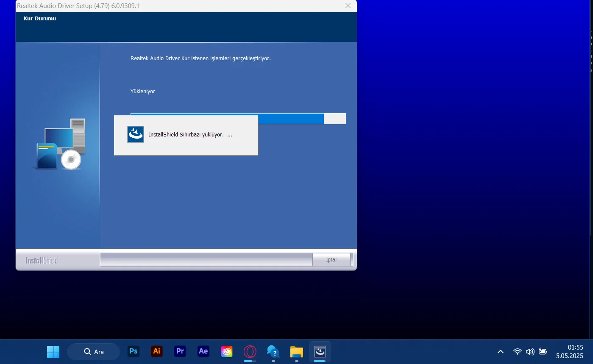Open the taskbar search box Ara
The width and height of the screenshot is (593, 364).
pyautogui.click(x=93, y=352)
